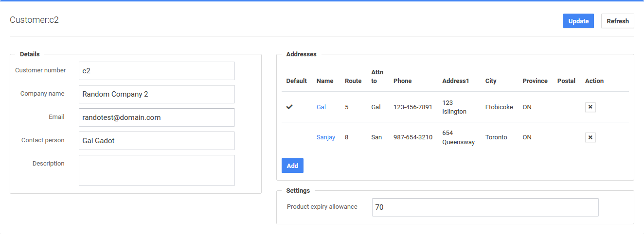This screenshot has width=644, height=234.
Task: Click the Name column header
Action: point(324,81)
